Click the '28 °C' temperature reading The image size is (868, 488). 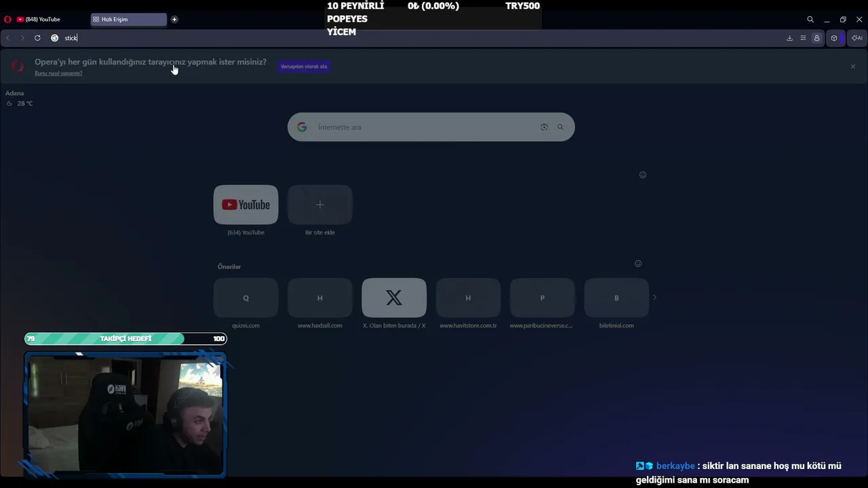point(25,104)
